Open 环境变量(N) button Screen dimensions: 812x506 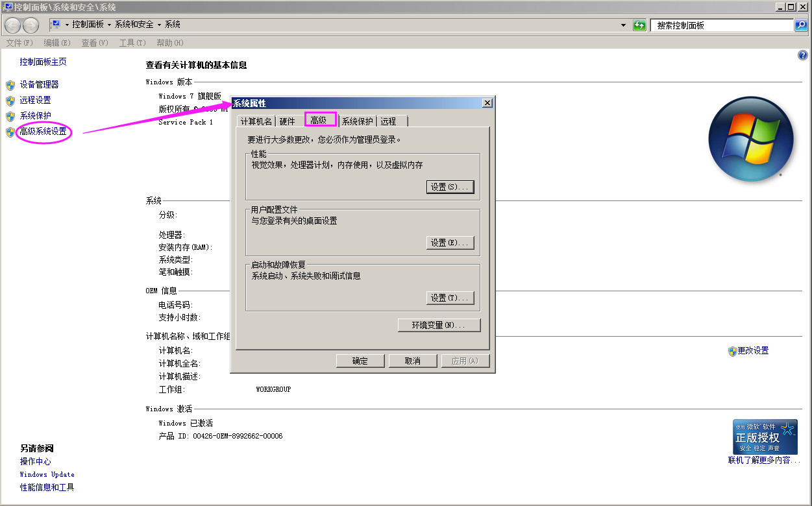coord(439,325)
